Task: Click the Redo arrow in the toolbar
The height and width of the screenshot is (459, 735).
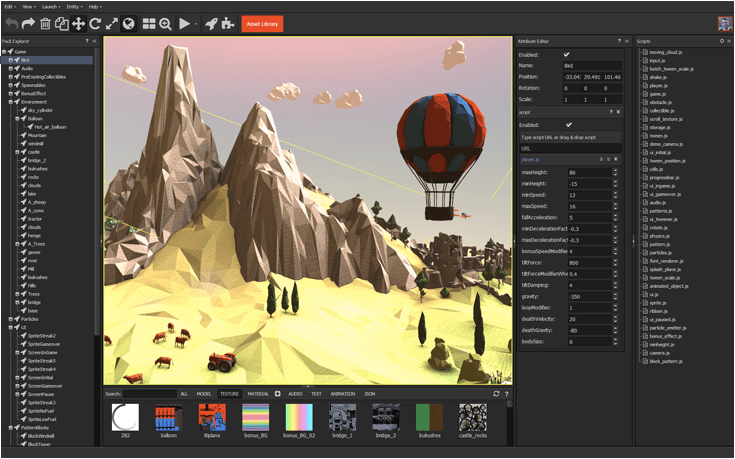Action: 28,23
